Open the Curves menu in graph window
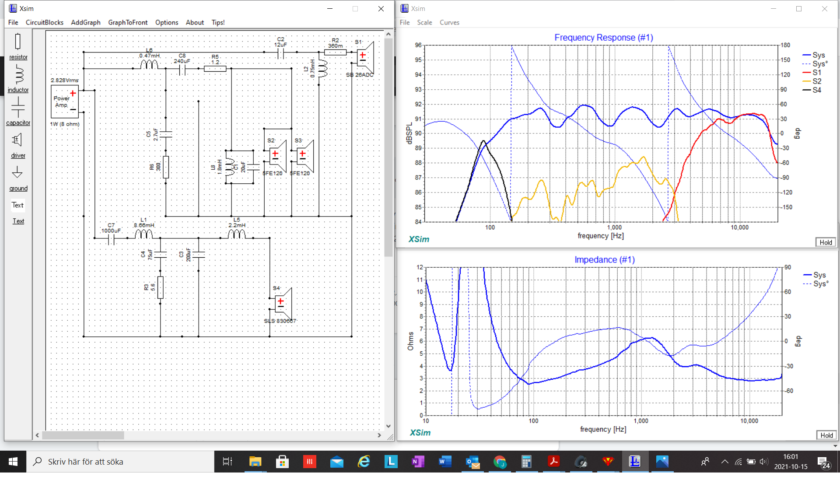 [x=449, y=22]
